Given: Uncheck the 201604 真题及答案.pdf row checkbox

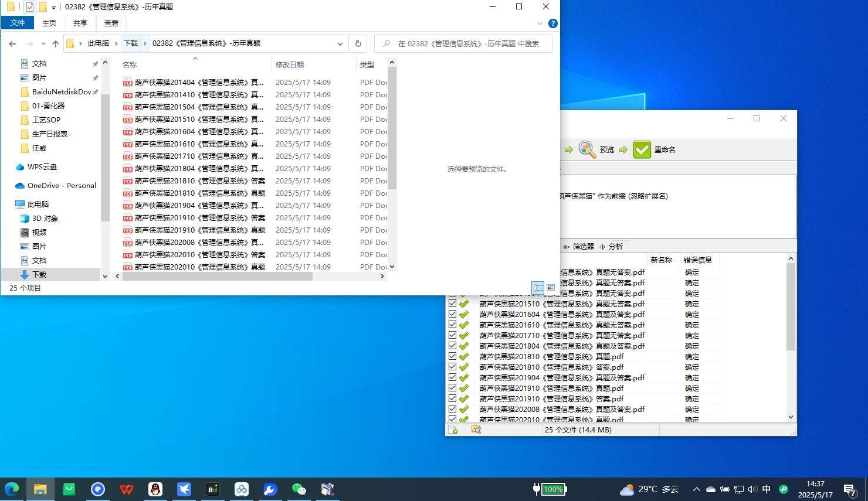Looking at the screenshot, I should click(x=452, y=314).
